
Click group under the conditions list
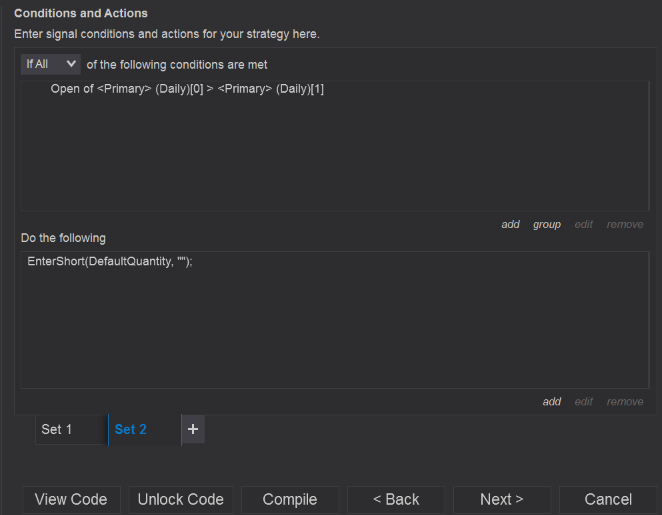coord(547,224)
